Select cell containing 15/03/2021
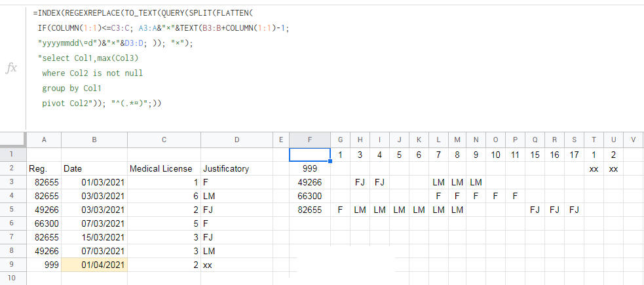 [94, 237]
